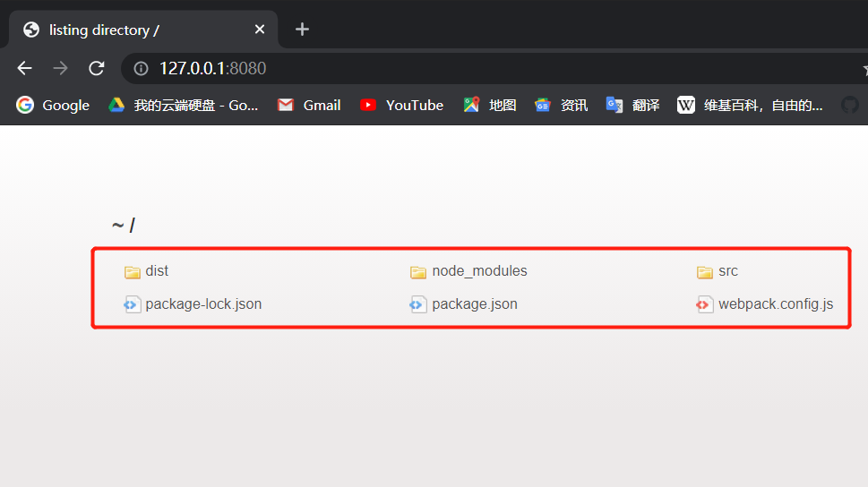Click the address bar showing 127.0.0.1:8080
Image resolution: width=868 pixels, height=487 pixels.
[493, 68]
